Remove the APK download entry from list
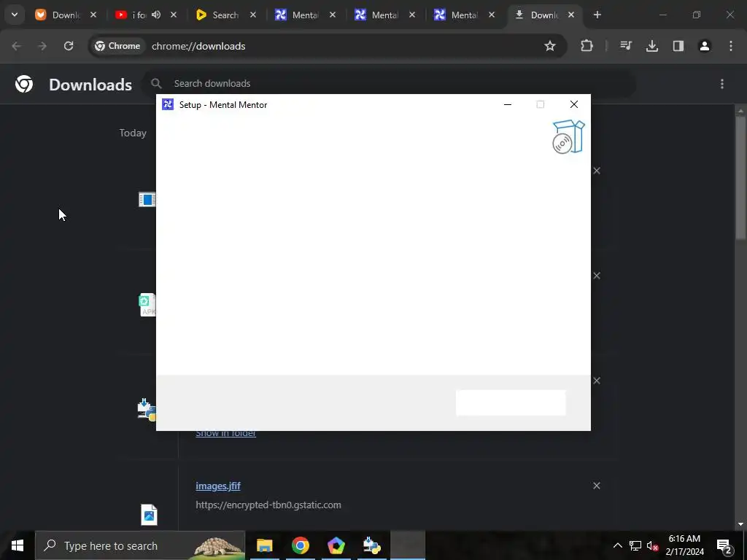Image resolution: width=747 pixels, height=560 pixels. [597, 276]
